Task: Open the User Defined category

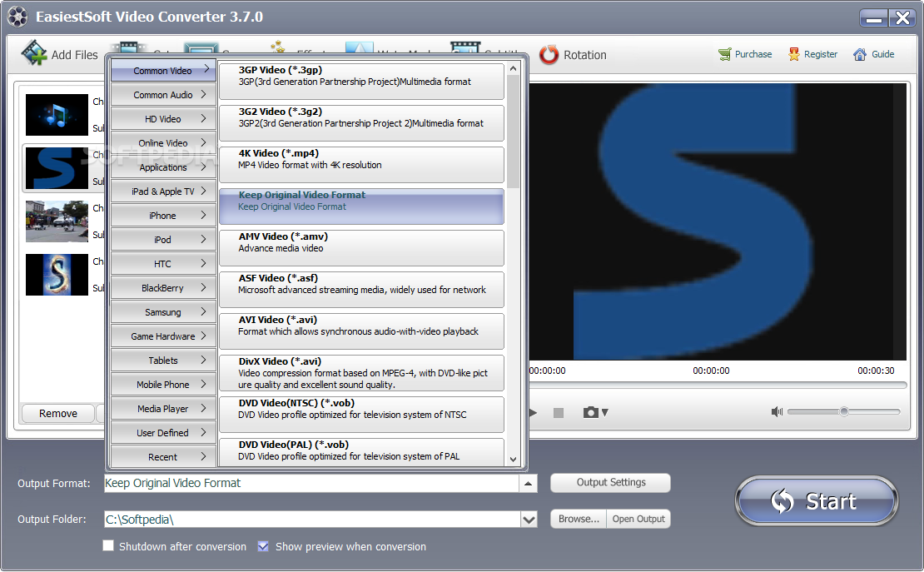Action: [163, 433]
